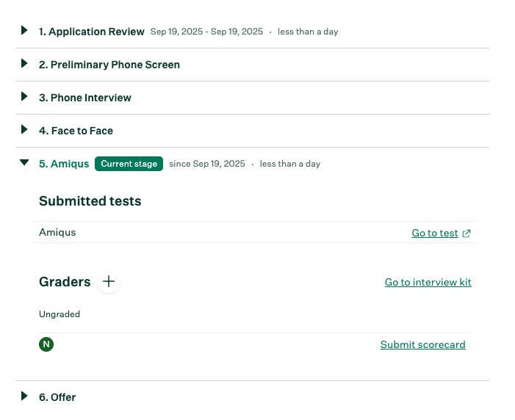Click the external link icon beside Go to test
Viewport: 515px width, 420px height.
pos(467,233)
